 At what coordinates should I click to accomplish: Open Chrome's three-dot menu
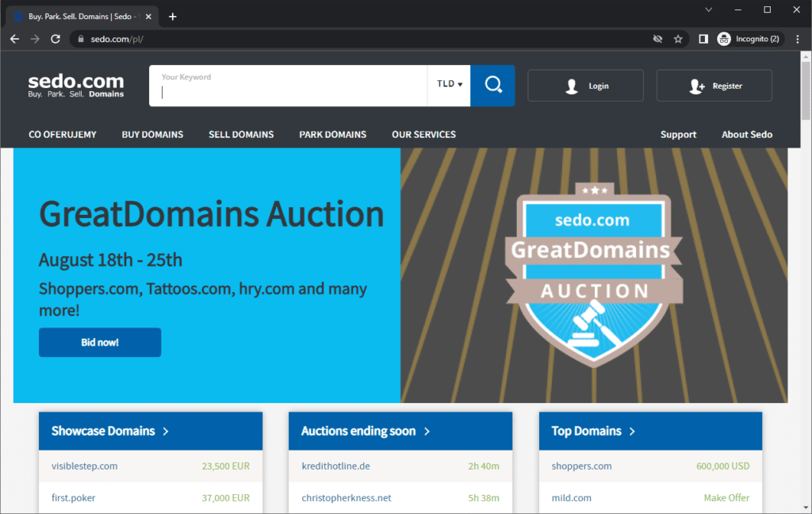(x=799, y=38)
